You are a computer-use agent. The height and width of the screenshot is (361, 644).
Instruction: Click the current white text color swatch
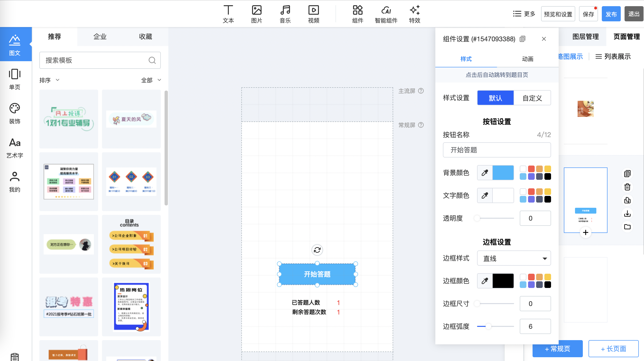click(503, 195)
